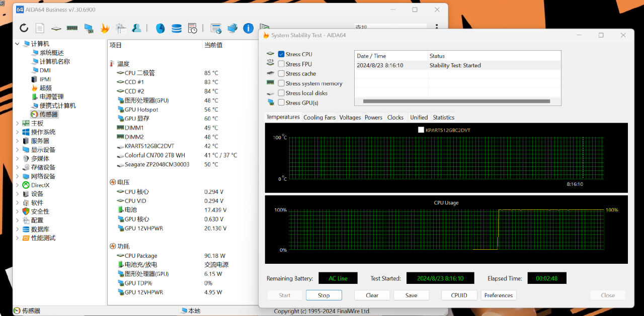Click the report with clock toolbar icon
The height and width of the screenshot is (316, 644).
pos(192,28)
